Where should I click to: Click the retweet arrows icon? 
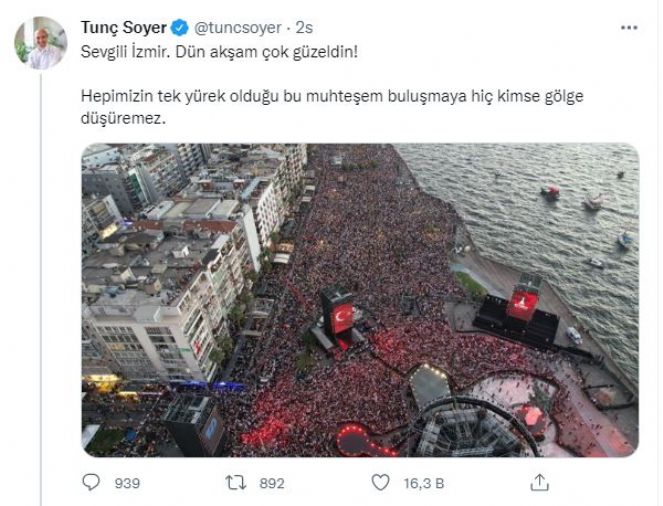pos(236,483)
